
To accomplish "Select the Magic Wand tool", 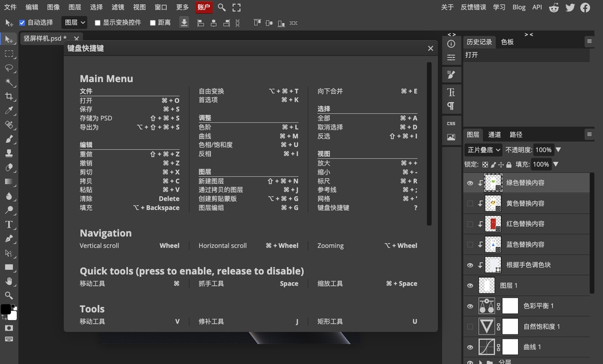I will click(x=9, y=82).
